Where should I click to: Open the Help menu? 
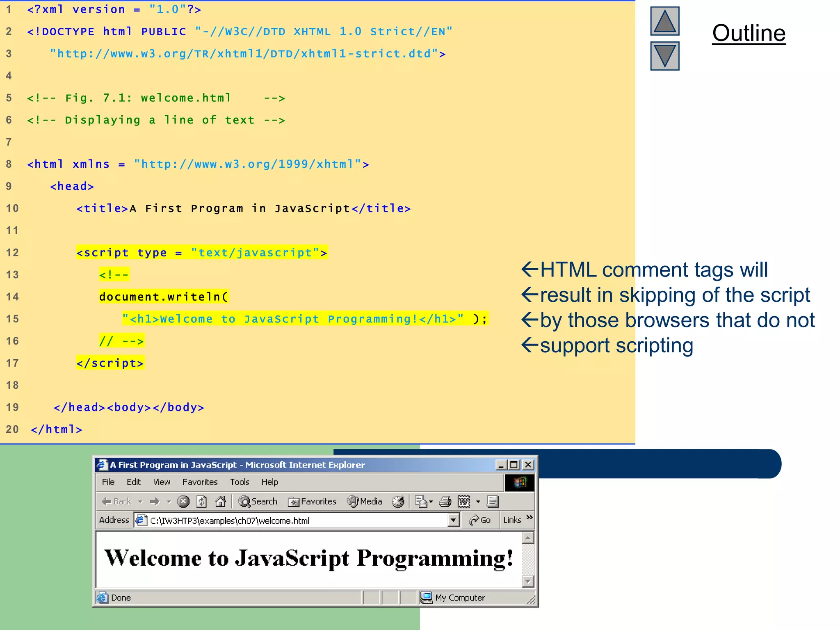pos(270,482)
